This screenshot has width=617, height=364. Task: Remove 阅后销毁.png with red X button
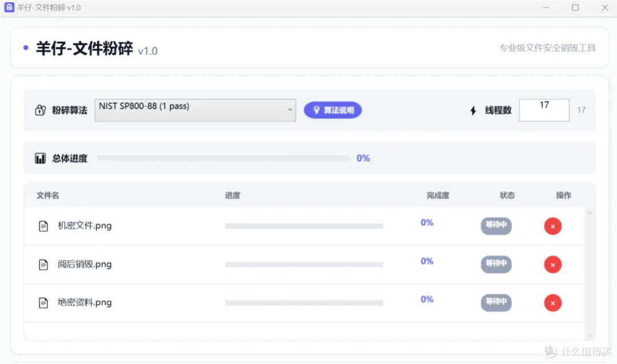552,265
